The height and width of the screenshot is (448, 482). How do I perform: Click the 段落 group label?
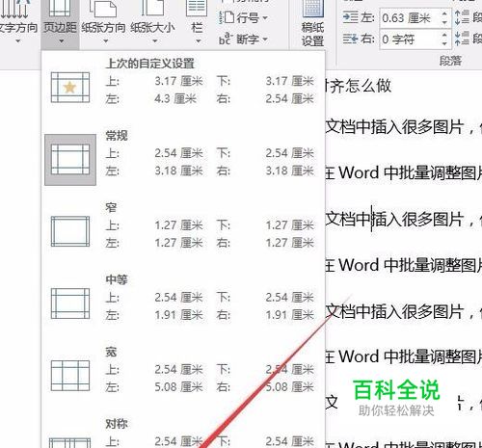pos(450,61)
